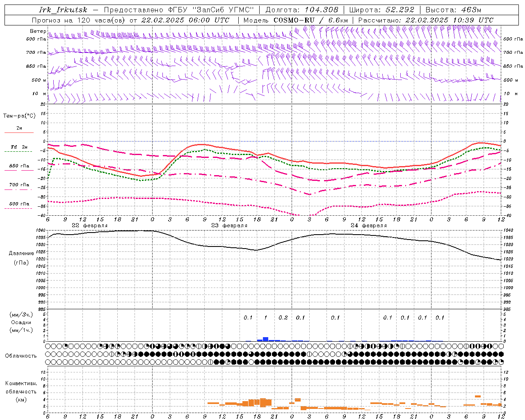This screenshot has width=525, height=420.
Task: Click the 24 февраля date label
Action: pyautogui.click(x=369, y=226)
